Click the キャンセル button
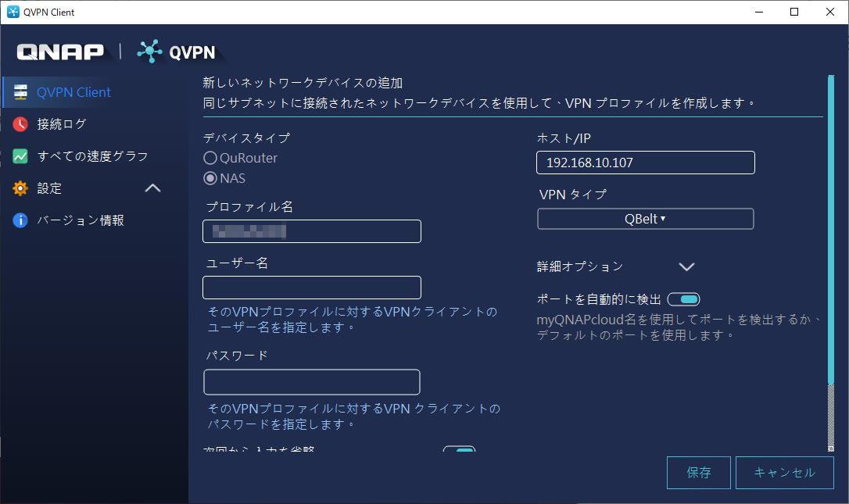The image size is (849, 504). click(x=784, y=473)
